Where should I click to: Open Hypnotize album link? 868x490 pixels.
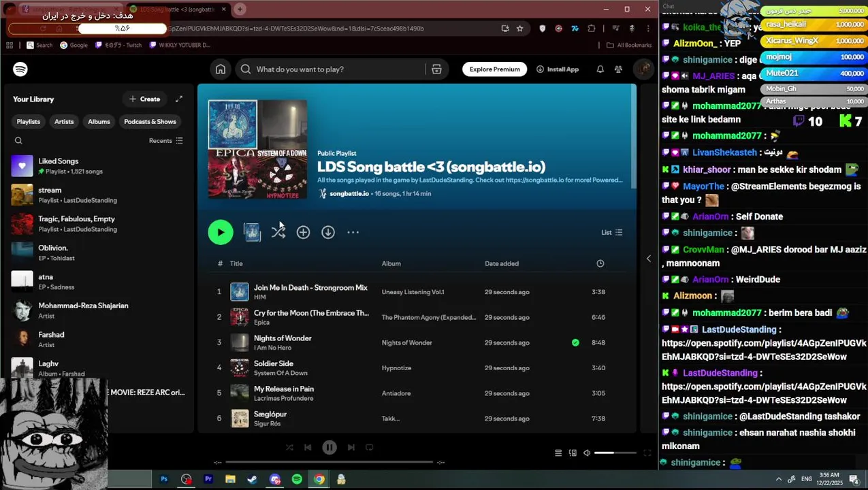tap(396, 368)
